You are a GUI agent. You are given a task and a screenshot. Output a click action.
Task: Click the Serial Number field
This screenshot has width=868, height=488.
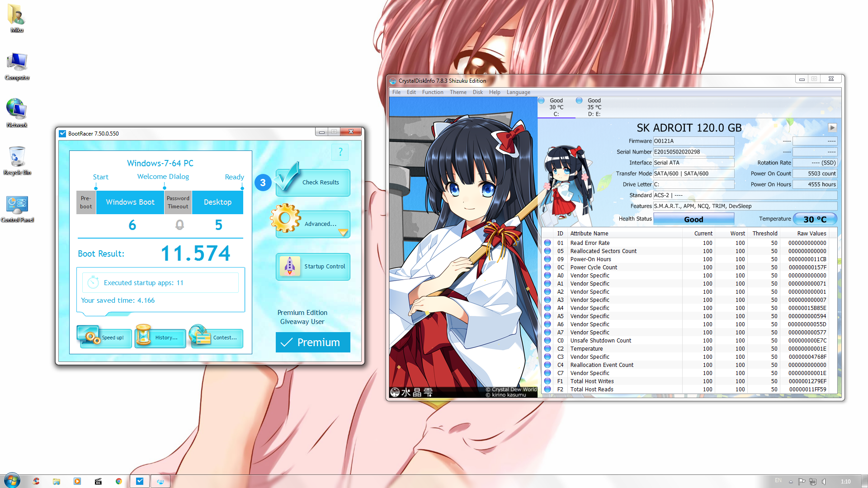[x=693, y=152]
